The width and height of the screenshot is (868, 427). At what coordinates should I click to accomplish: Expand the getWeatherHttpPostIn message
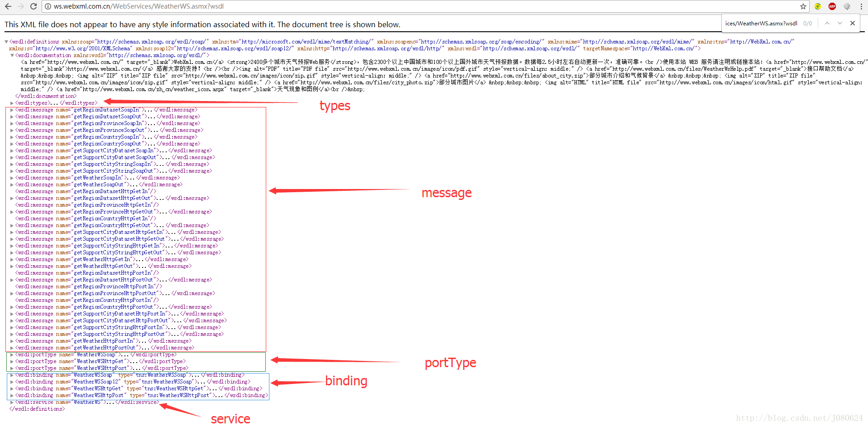[x=12, y=341]
